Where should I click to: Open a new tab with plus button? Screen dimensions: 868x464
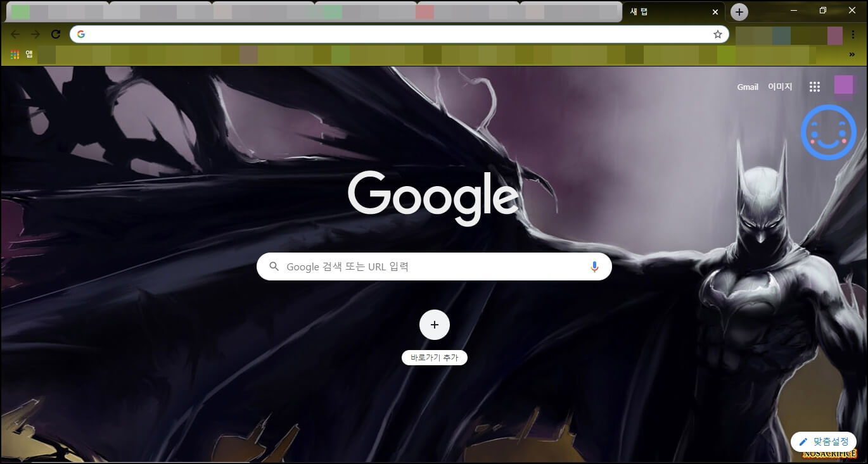[x=739, y=12]
